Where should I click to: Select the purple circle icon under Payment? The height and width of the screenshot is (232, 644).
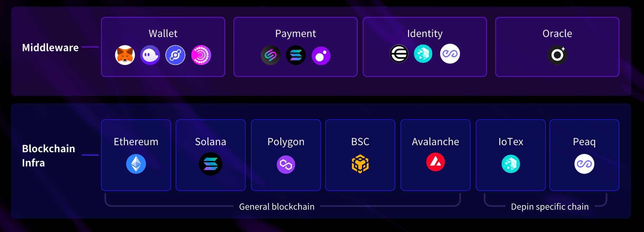[x=321, y=56]
